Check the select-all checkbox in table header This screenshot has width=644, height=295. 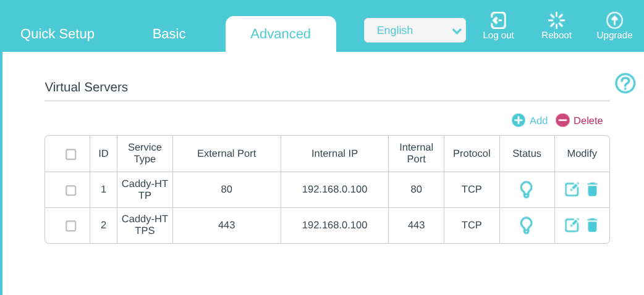[71, 154]
